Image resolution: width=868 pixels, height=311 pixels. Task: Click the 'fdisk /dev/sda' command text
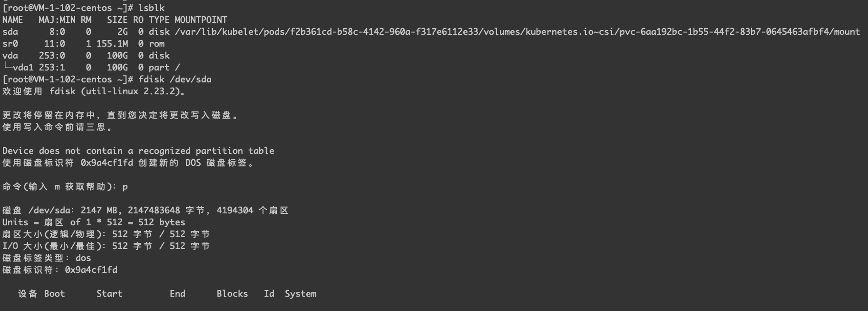pos(175,80)
